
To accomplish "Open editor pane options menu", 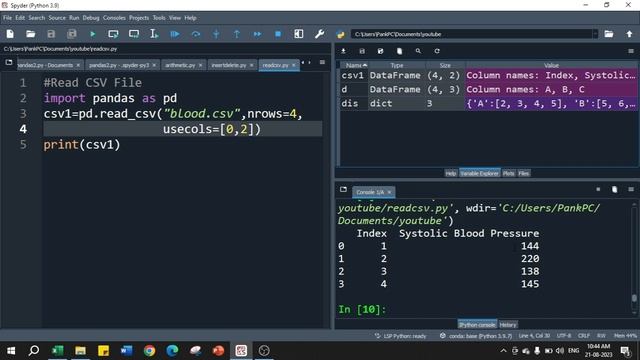I will pyautogui.click(x=322, y=62).
